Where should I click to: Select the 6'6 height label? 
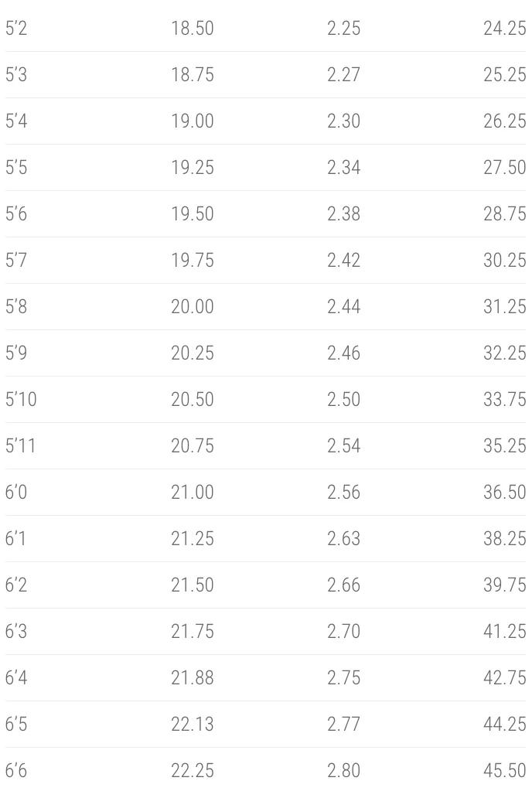(x=16, y=770)
